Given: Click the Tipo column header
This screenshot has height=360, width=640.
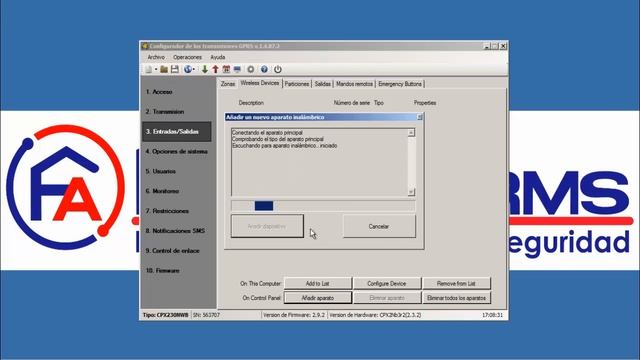Looking at the screenshot, I should point(379,103).
